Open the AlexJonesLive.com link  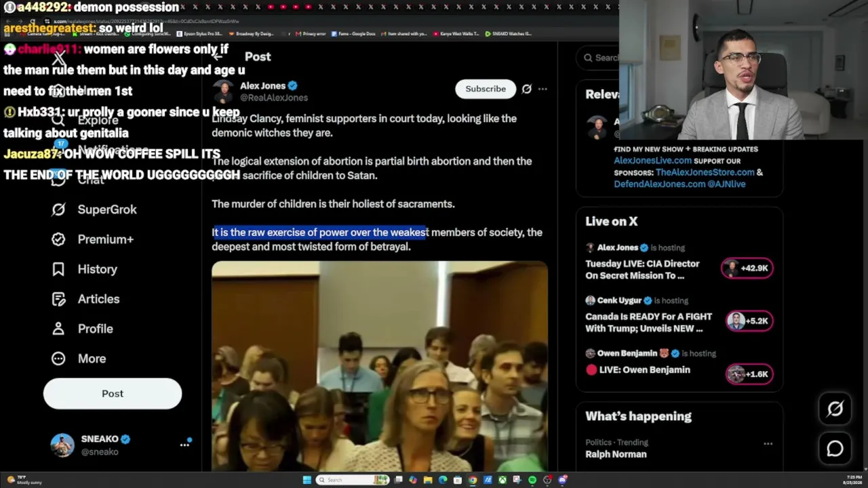[653, 161]
